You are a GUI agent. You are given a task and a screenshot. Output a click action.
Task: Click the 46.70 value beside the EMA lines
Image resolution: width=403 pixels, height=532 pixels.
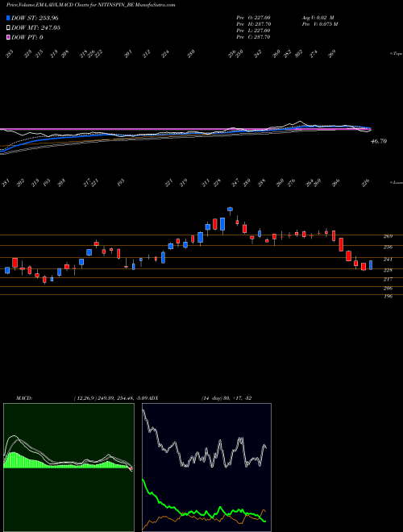click(x=379, y=141)
